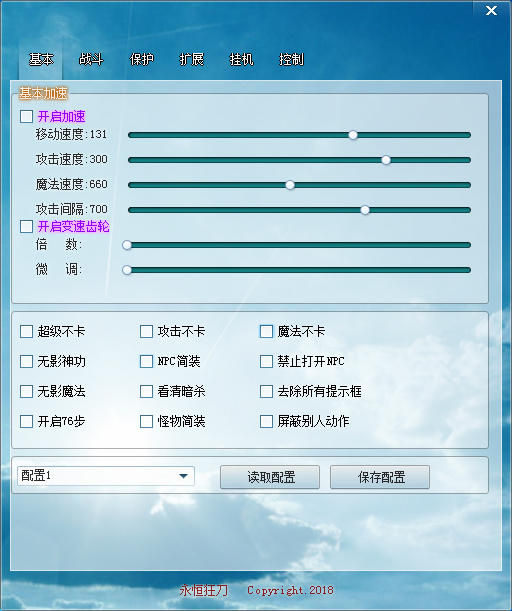Go to the 控制 tab
512x611 pixels.
tap(291, 60)
